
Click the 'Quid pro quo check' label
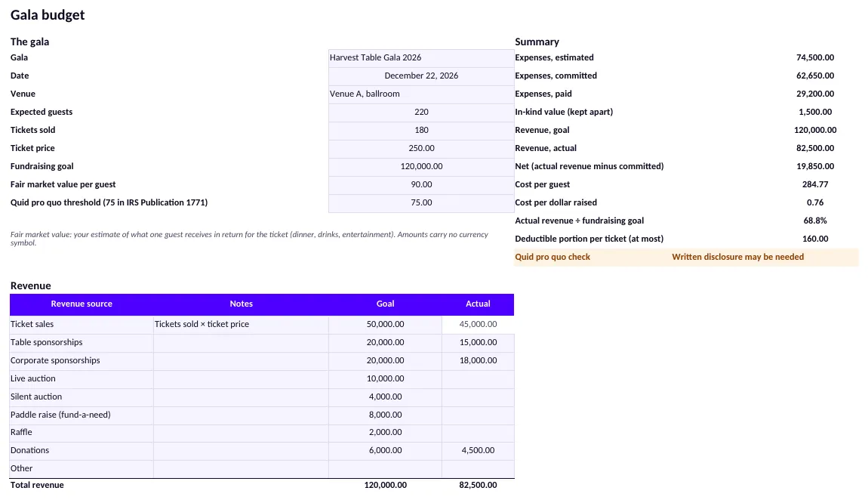click(x=553, y=257)
